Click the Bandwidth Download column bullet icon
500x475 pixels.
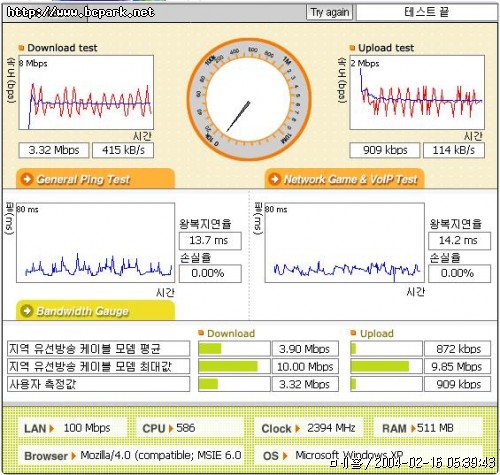[x=201, y=333]
